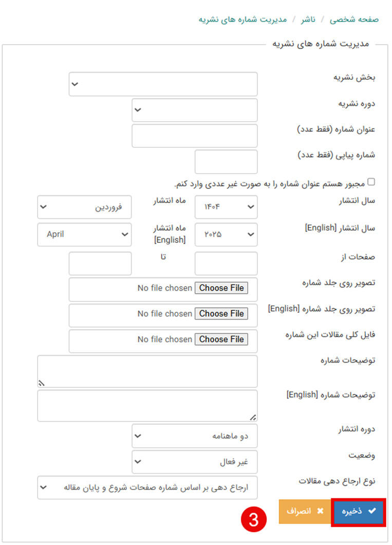Click the انصراف cancel button
This screenshot has width=392, height=545.
click(x=305, y=512)
